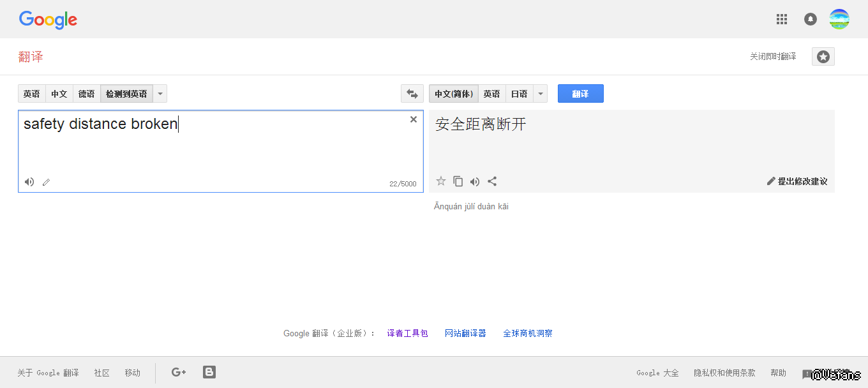The image size is (868, 388).
Task: Open 网站翻译器 link
Action: tap(465, 333)
